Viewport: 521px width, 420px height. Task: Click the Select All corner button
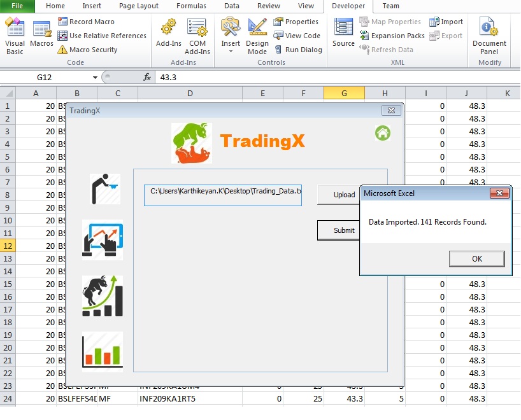tap(8, 93)
